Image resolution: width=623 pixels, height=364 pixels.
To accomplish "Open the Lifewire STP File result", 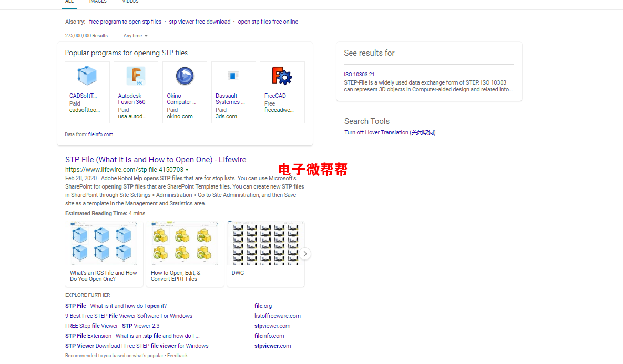I will pyautogui.click(x=156, y=160).
